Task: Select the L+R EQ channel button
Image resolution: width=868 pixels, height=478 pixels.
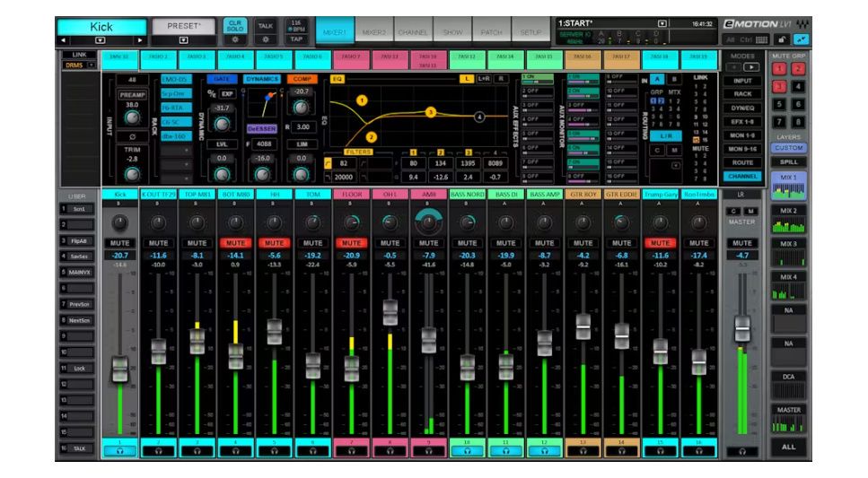Action: pos(484,79)
